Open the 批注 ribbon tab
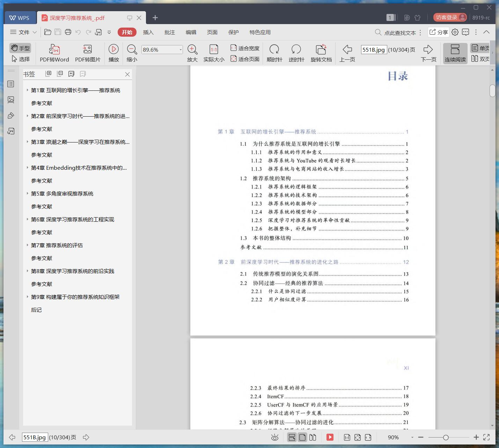 [x=169, y=32]
